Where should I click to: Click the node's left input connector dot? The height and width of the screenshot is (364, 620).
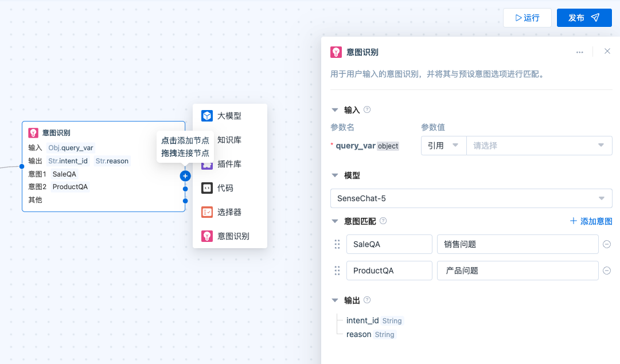22,166
